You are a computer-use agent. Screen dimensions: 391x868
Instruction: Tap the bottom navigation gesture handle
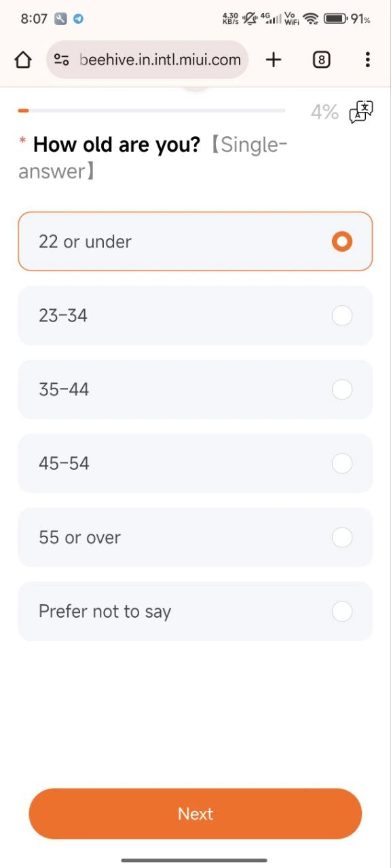pyautogui.click(x=194, y=860)
